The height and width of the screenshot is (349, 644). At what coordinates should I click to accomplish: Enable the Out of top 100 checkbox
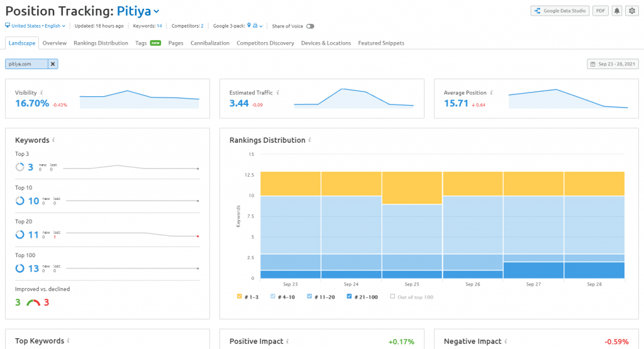(392, 296)
